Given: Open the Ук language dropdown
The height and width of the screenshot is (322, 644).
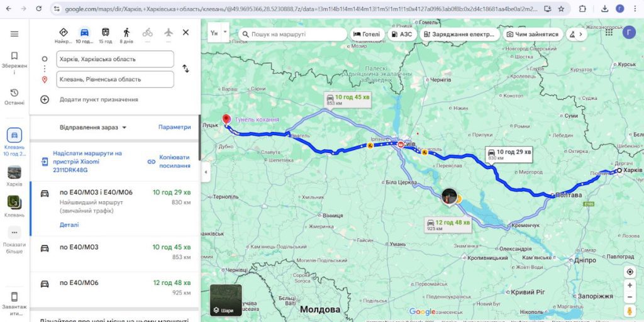Looking at the screenshot, I should (218, 33).
